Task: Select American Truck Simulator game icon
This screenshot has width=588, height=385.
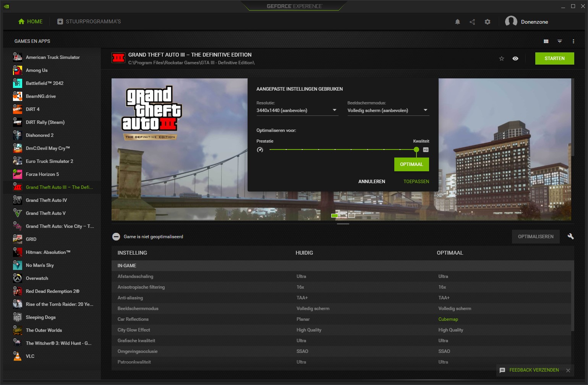Action: (x=17, y=57)
